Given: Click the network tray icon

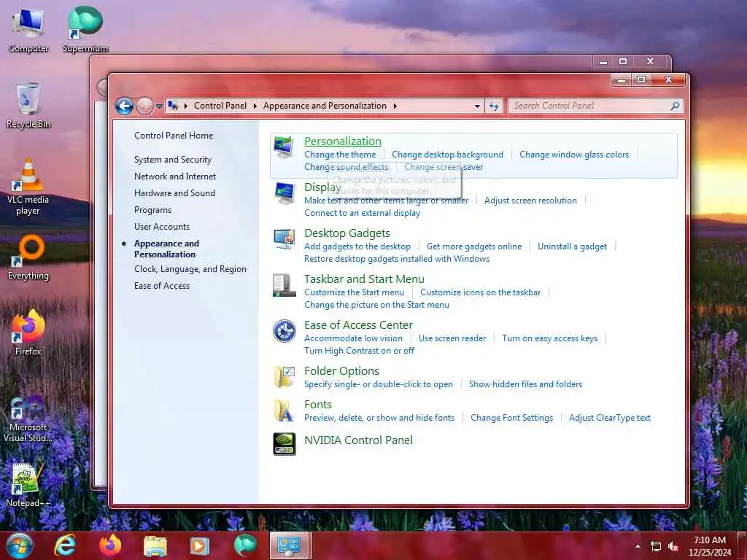Looking at the screenshot, I should [656, 547].
